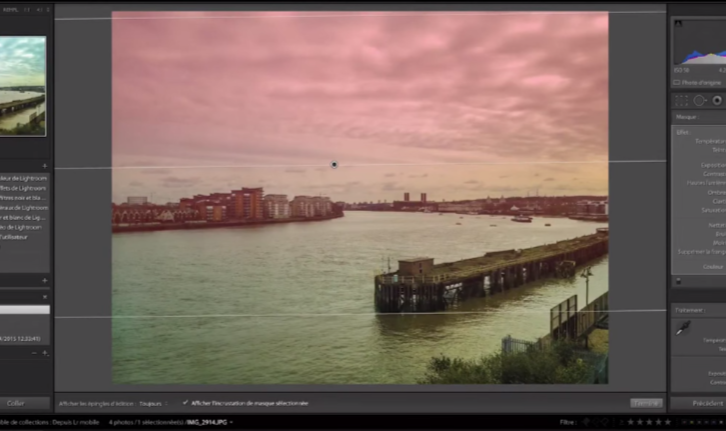
Task: Select the crop overlay tool icon
Action: click(682, 100)
